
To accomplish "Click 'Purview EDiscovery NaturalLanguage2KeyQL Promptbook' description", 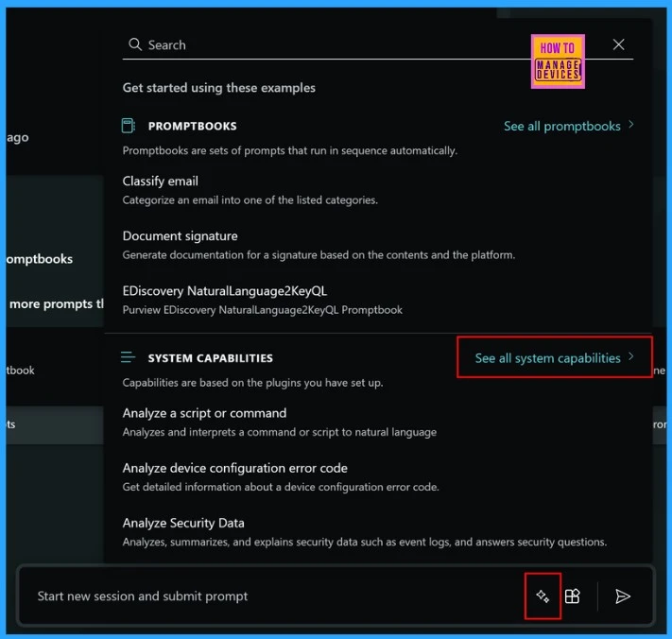I will 263,310.
